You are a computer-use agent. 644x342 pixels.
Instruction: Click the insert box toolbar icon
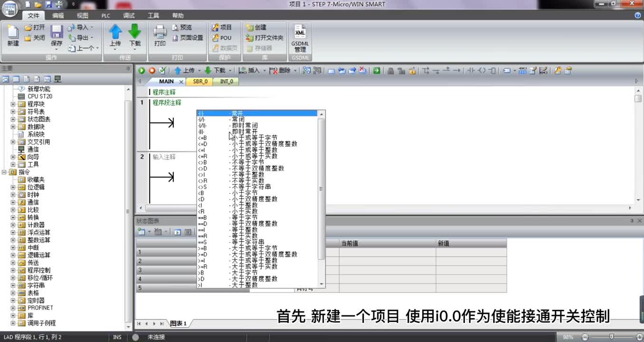pos(492,70)
